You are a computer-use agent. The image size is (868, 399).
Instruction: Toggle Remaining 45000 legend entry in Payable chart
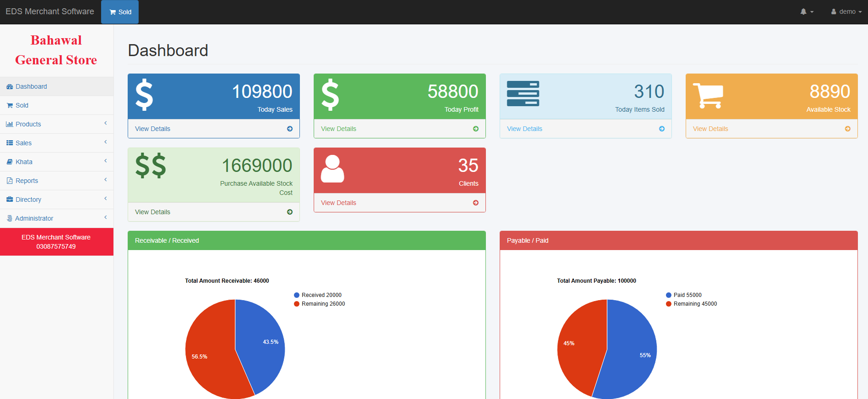[694, 304]
